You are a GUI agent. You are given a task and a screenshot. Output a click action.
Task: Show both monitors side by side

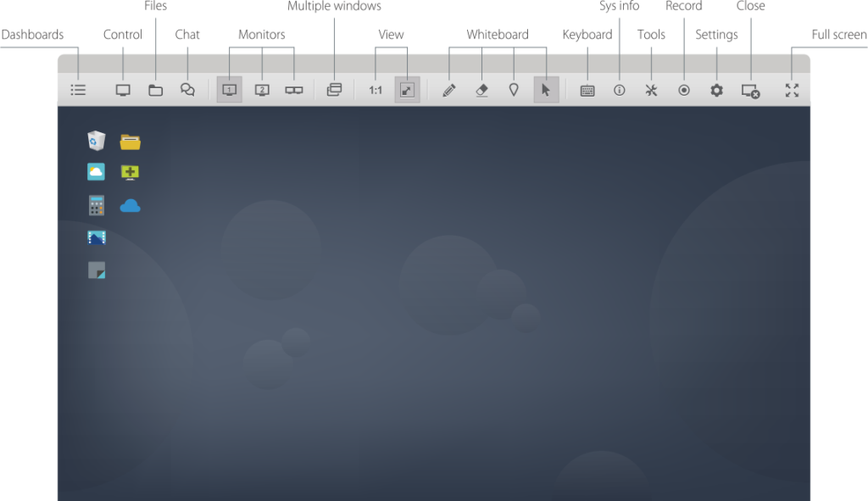tap(294, 90)
